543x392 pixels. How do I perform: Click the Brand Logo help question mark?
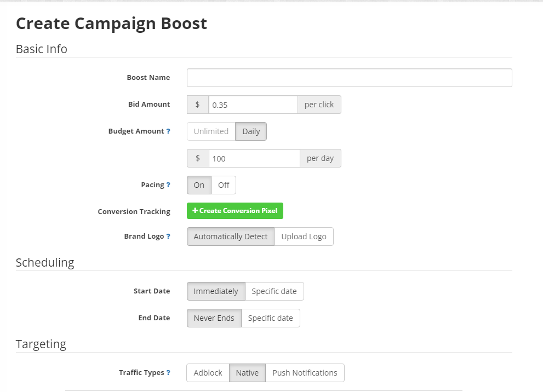click(x=168, y=237)
